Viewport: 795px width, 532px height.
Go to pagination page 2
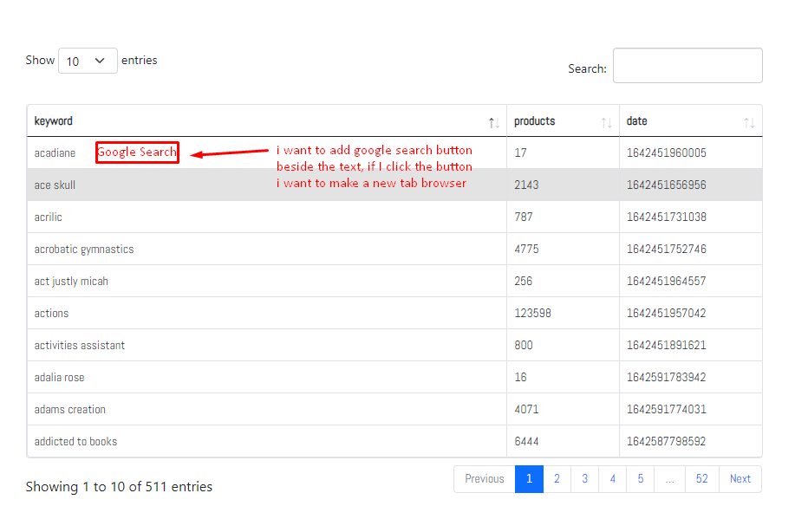pos(557,479)
